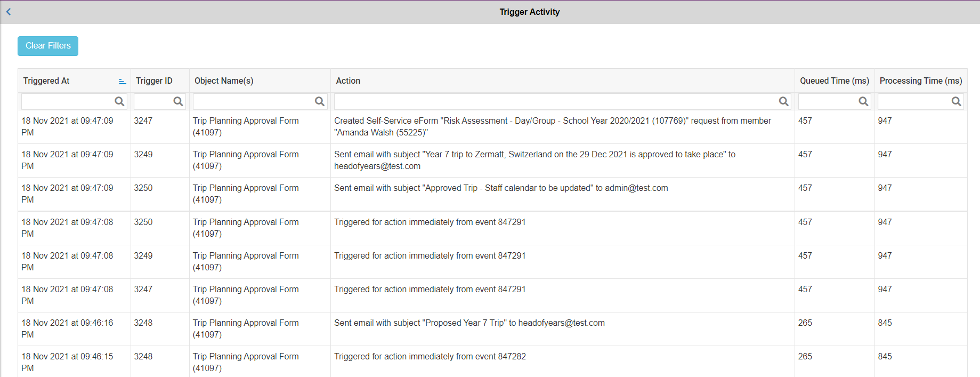Sort by Processing Time (ms) header
This screenshot has width=980, height=377.
click(920, 81)
